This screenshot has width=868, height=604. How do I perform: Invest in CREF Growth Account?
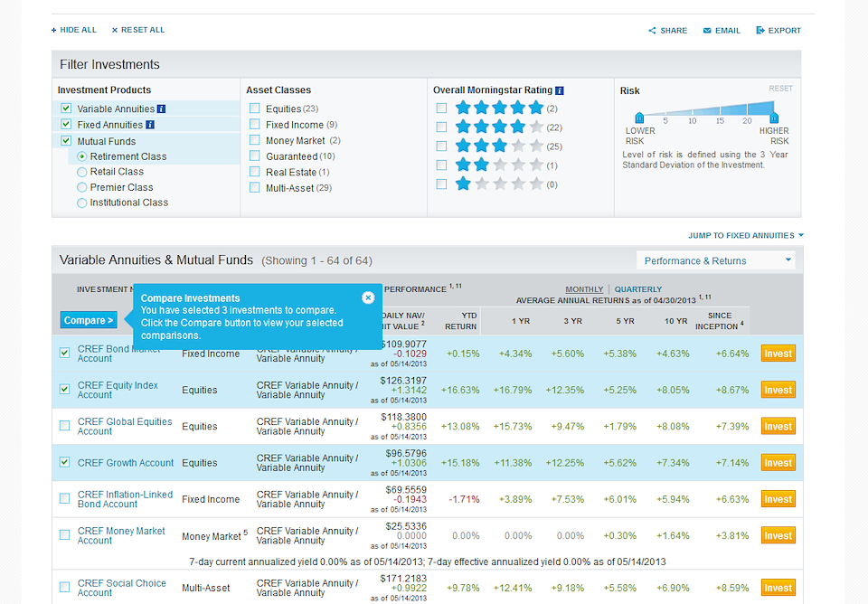[x=778, y=463]
